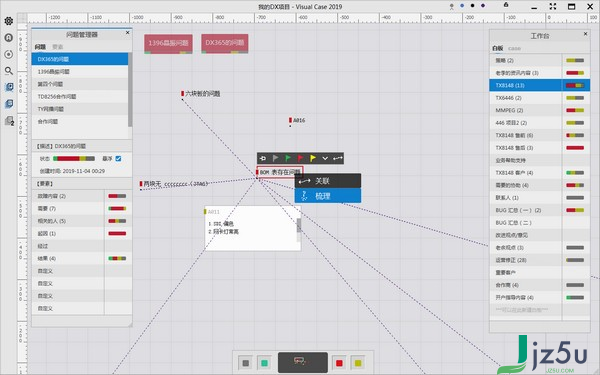Pick the red swatch in bottom toolbar

tap(339, 363)
